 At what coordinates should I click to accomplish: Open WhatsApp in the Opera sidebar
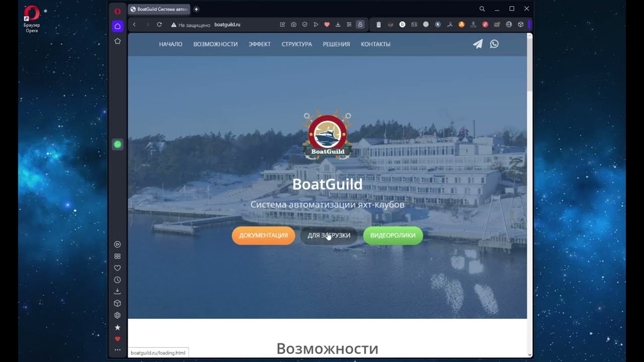coord(117,144)
